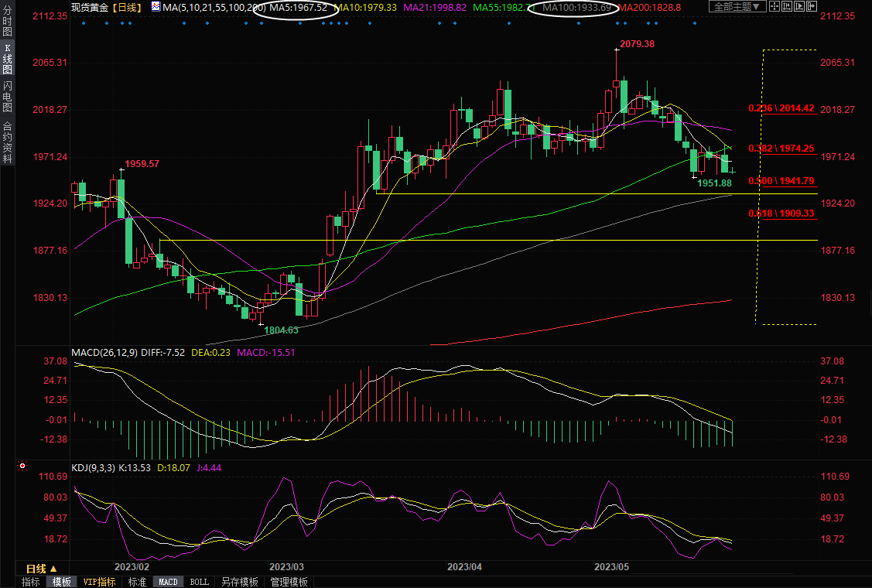Click the MA indicator chart icon
Screen dimensions: 872x588
(156, 7)
